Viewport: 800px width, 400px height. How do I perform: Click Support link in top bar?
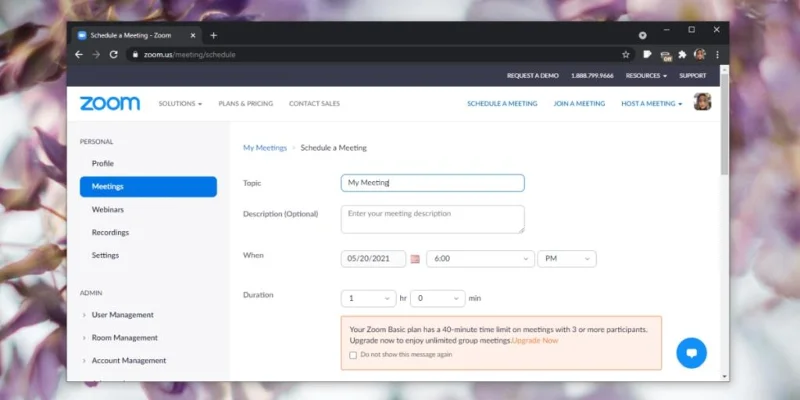(693, 76)
